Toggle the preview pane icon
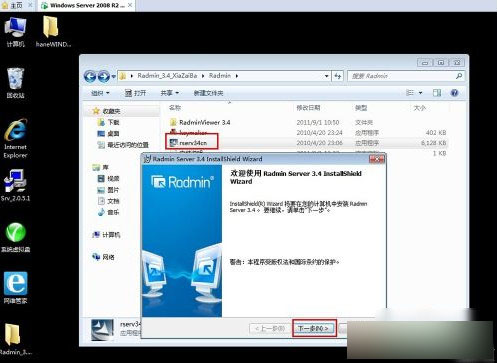The height and width of the screenshot is (363, 497). click(437, 93)
